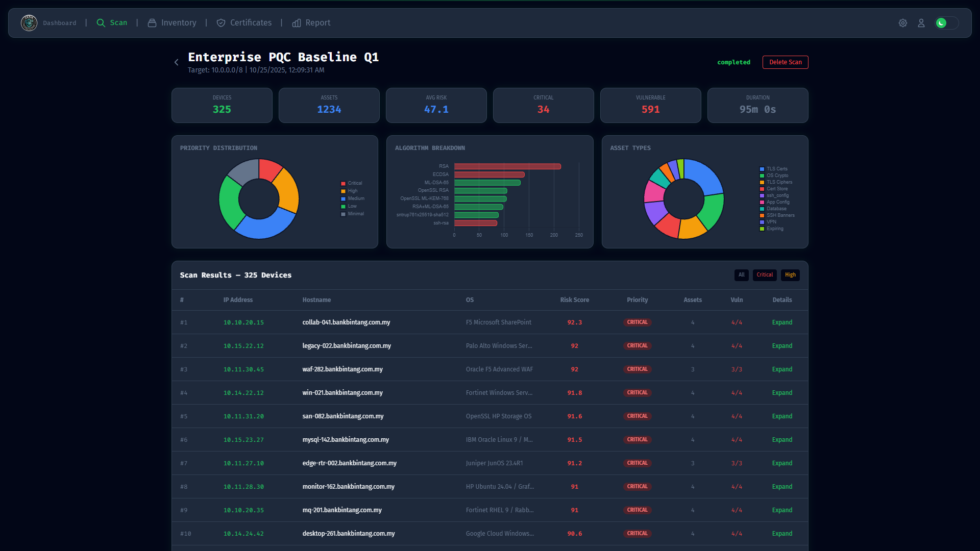Click the Certificates shield icon
The image size is (980, 551).
pyautogui.click(x=221, y=23)
